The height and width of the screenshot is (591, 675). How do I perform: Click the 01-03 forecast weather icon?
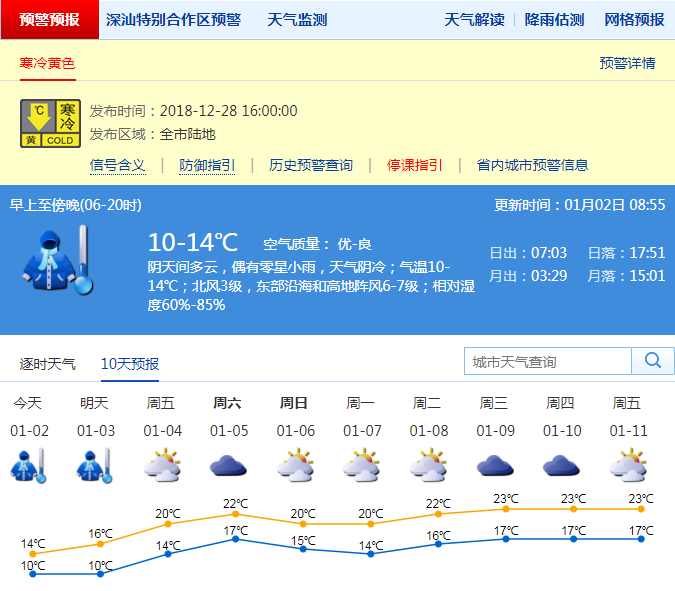point(95,466)
